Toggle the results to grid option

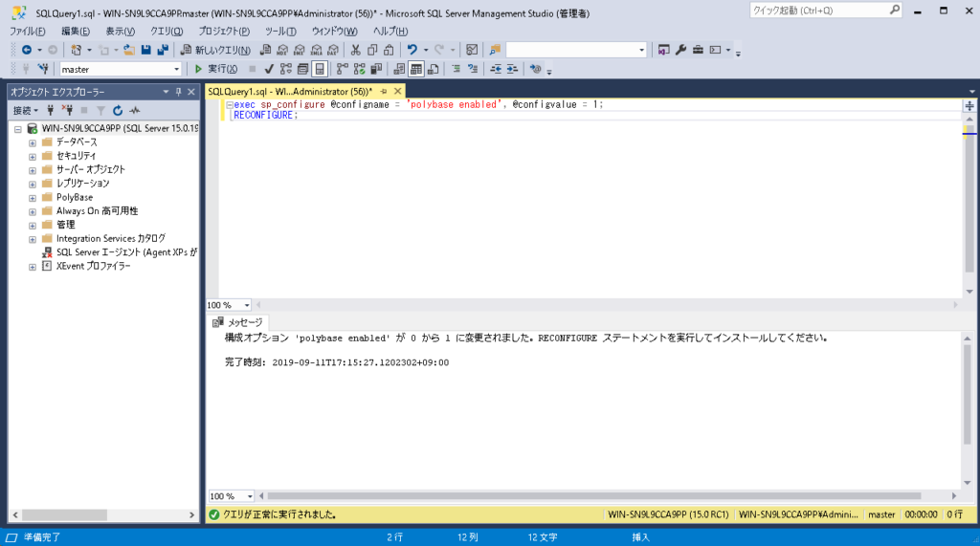point(416,69)
